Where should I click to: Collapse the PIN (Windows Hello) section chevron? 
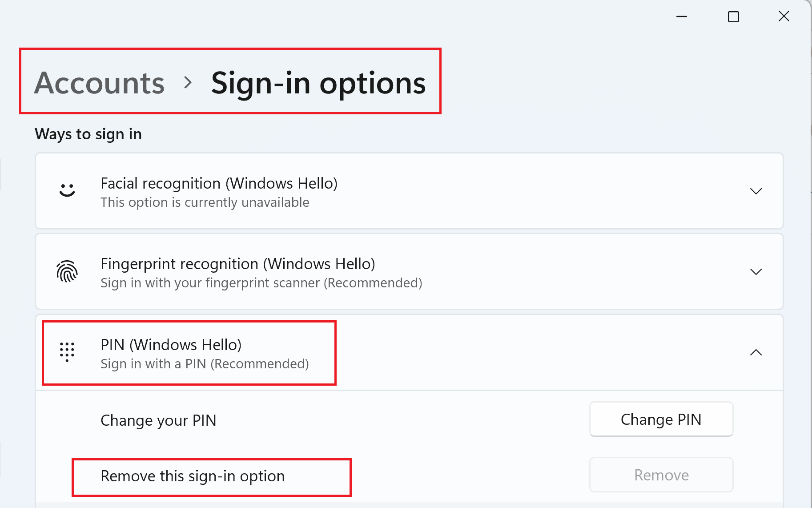tap(756, 352)
